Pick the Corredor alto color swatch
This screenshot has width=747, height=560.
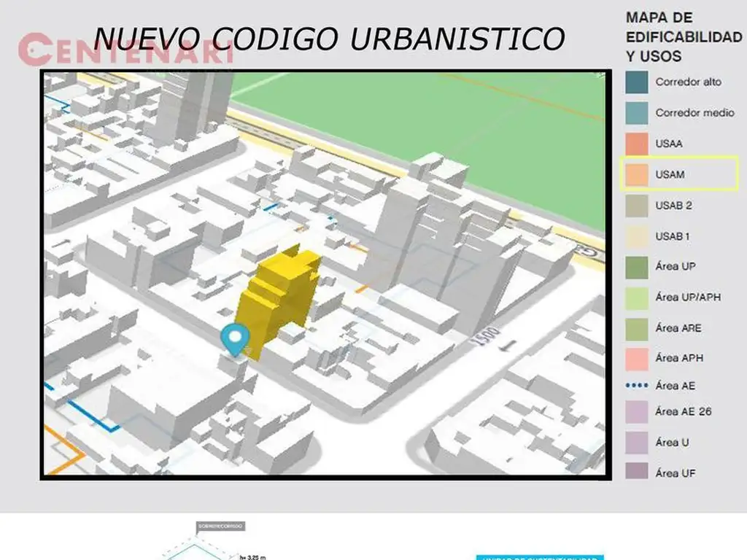[x=637, y=82]
